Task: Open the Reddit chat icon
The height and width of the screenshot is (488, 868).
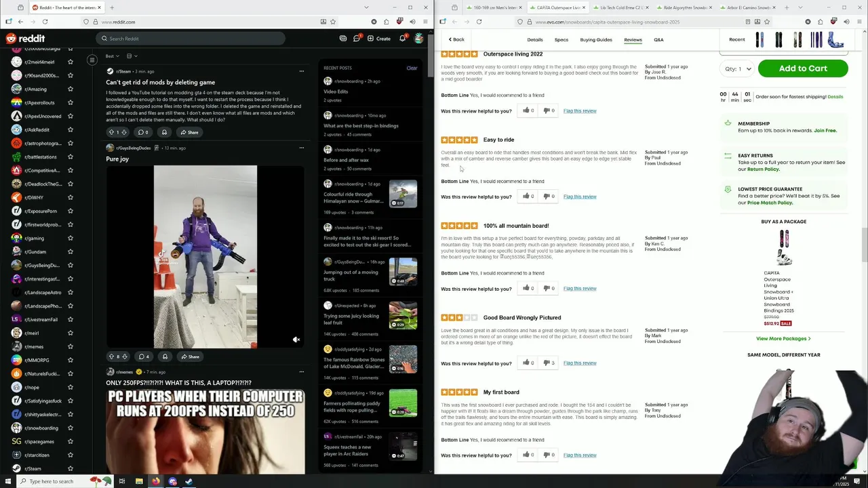Action: pos(357,39)
